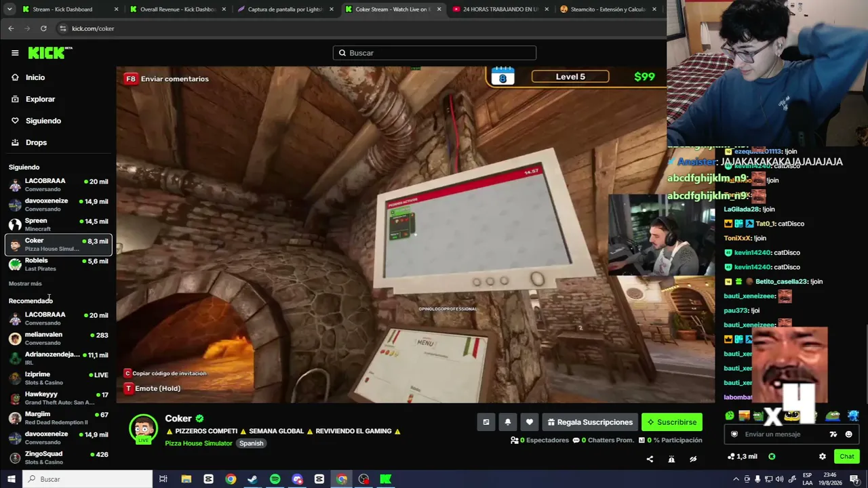Switch to Overall Revenue - Kick Dashboard tab

coord(178,9)
